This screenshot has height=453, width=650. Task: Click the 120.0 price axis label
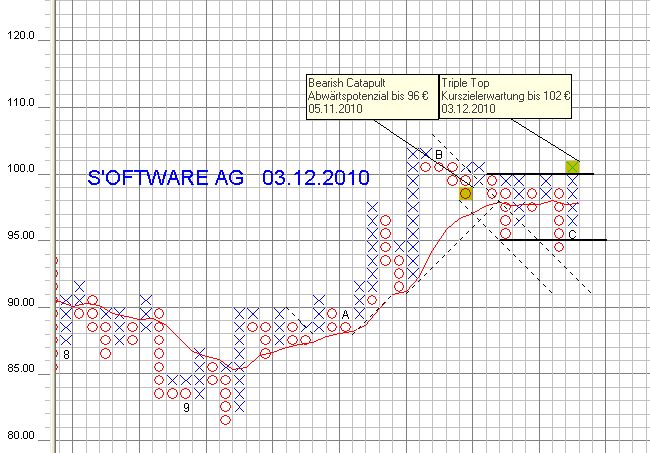pyautogui.click(x=21, y=36)
